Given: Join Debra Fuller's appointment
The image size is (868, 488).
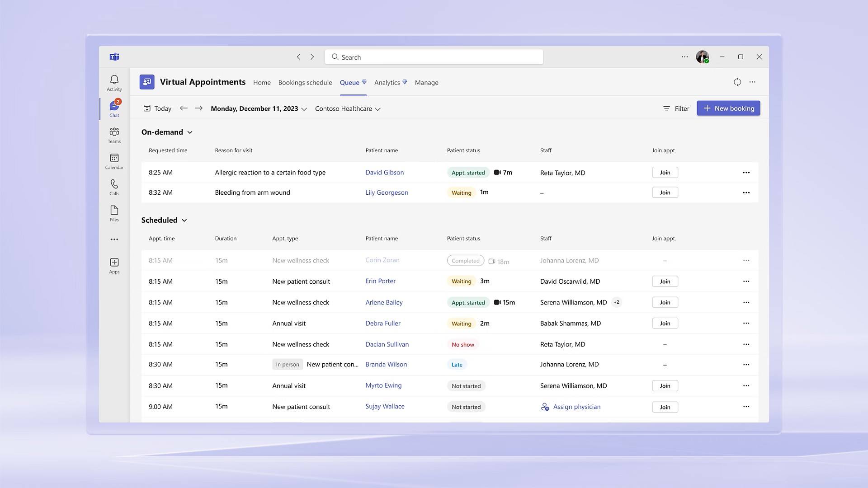Looking at the screenshot, I should coord(665,324).
